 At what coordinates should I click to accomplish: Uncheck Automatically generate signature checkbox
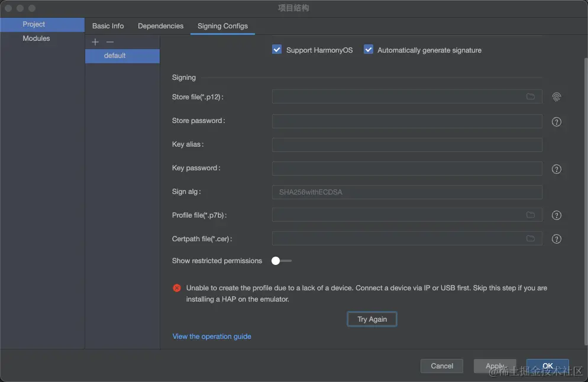coord(369,50)
